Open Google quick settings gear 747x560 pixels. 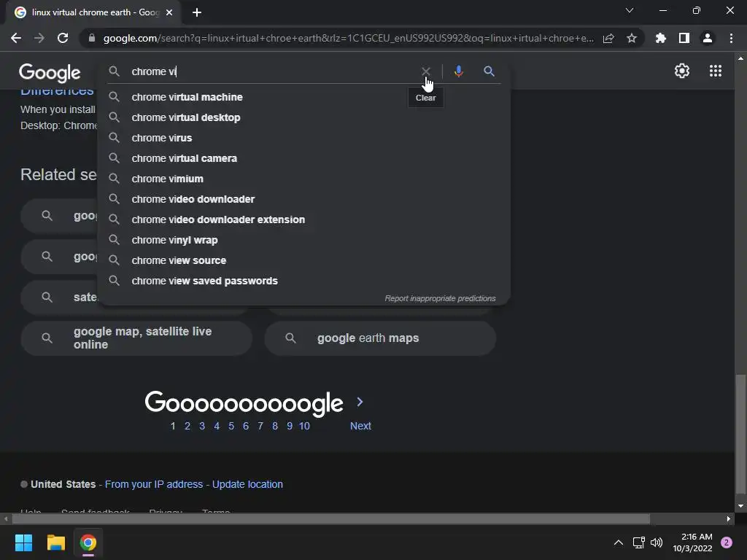(682, 71)
